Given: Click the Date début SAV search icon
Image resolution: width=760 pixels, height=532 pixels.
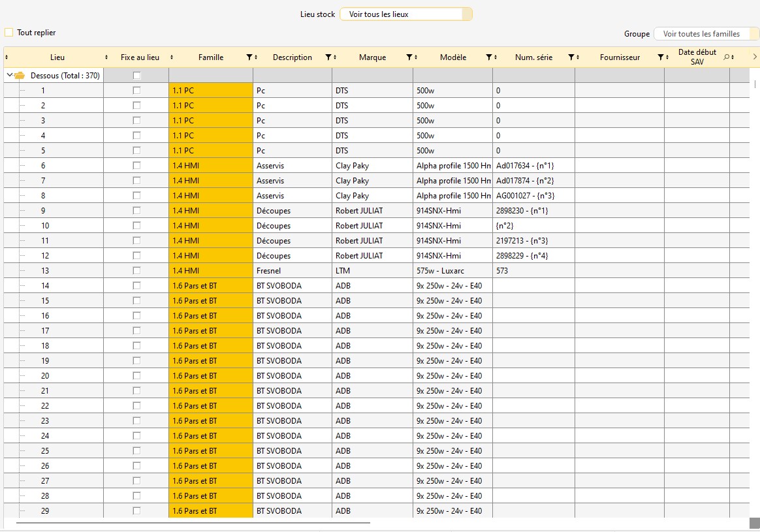Looking at the screenshot, I should (727, 57).
